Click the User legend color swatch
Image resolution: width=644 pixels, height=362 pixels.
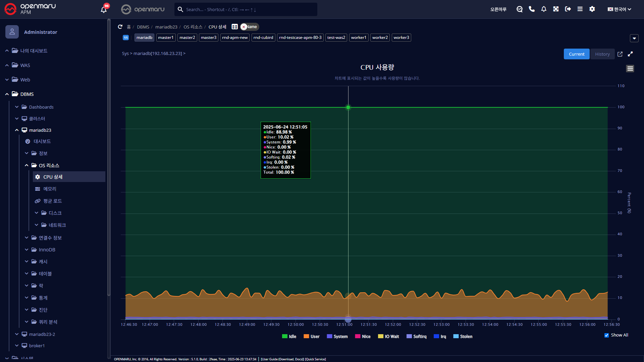click(306, 337)
